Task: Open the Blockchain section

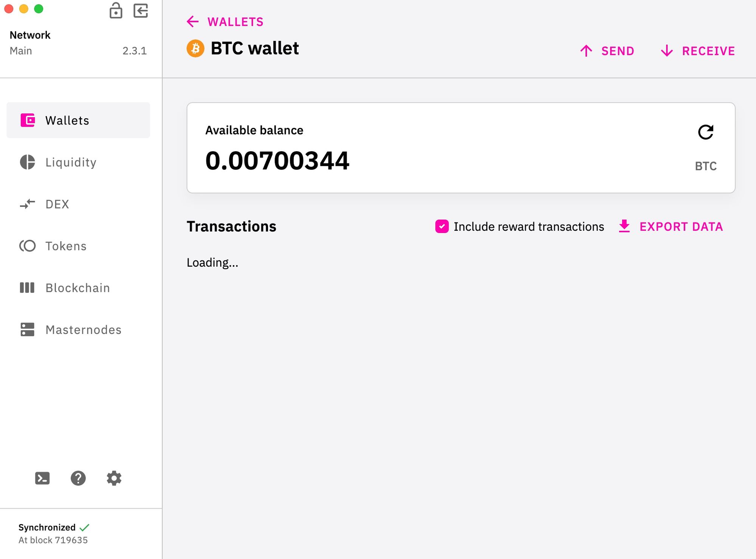Action: pos(78,288)
